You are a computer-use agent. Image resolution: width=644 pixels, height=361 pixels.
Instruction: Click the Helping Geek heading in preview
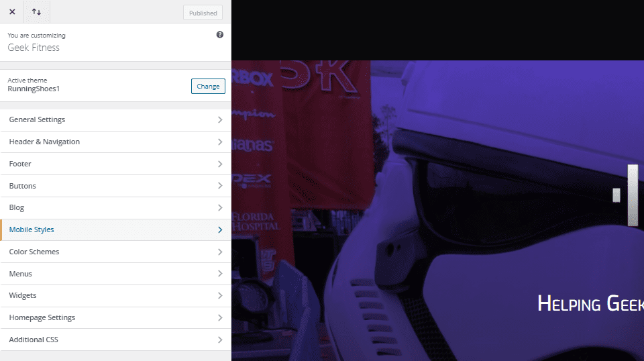[x=590, y=304]
